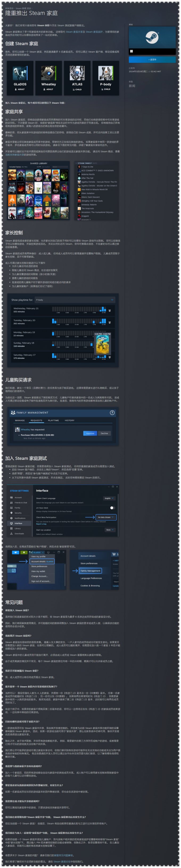Open 'Family Management' in account sidebar

[x=90, y=571]
